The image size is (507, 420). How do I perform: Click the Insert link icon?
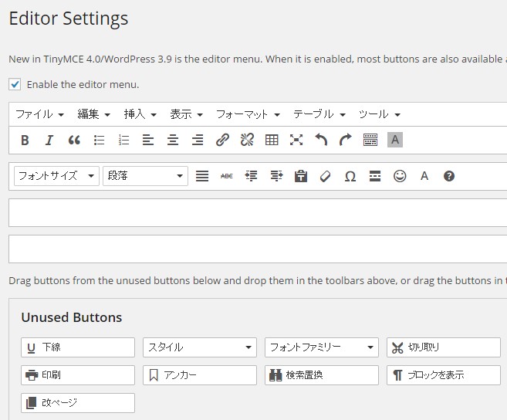tap(222, 140)
